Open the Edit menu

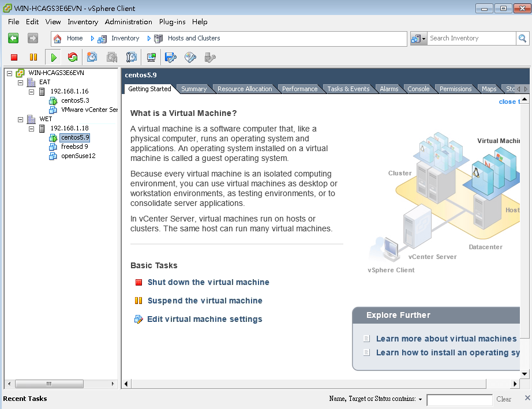(32, 22)
